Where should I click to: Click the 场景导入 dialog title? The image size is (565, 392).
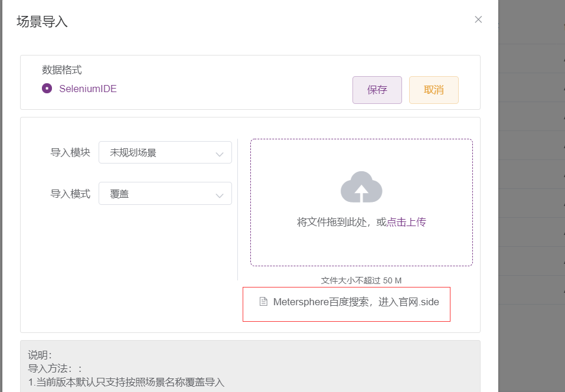41,21
